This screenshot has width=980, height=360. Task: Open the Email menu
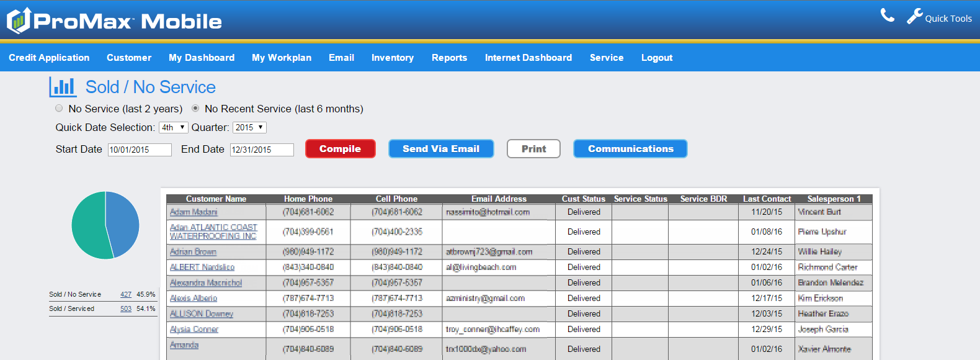(x=341, y=58)
